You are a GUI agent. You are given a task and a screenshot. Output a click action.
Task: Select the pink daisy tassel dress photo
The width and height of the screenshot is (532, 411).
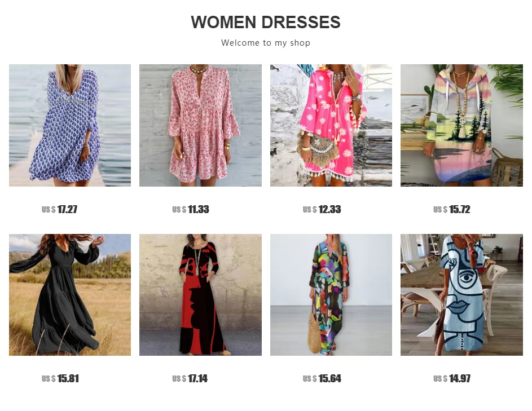coord(331,125)
